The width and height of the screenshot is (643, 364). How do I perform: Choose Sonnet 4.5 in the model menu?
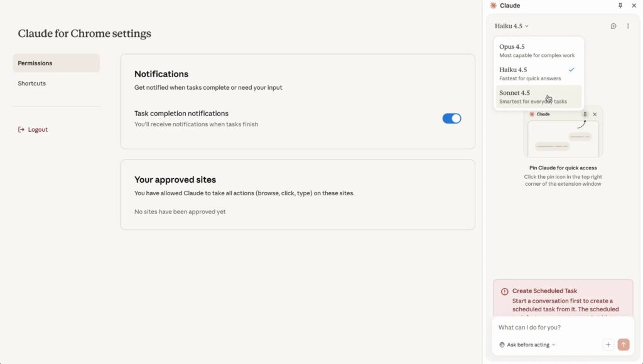[538, 97]
